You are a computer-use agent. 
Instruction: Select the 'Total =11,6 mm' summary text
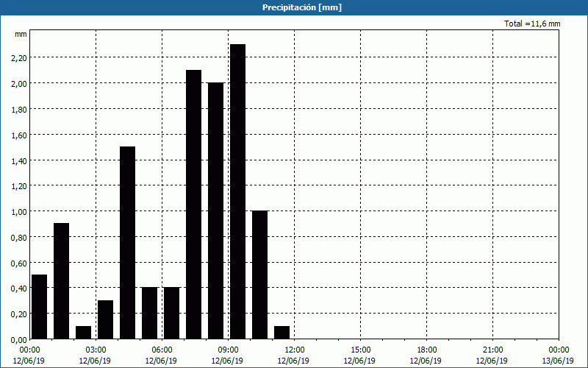(x=532, y=24)
